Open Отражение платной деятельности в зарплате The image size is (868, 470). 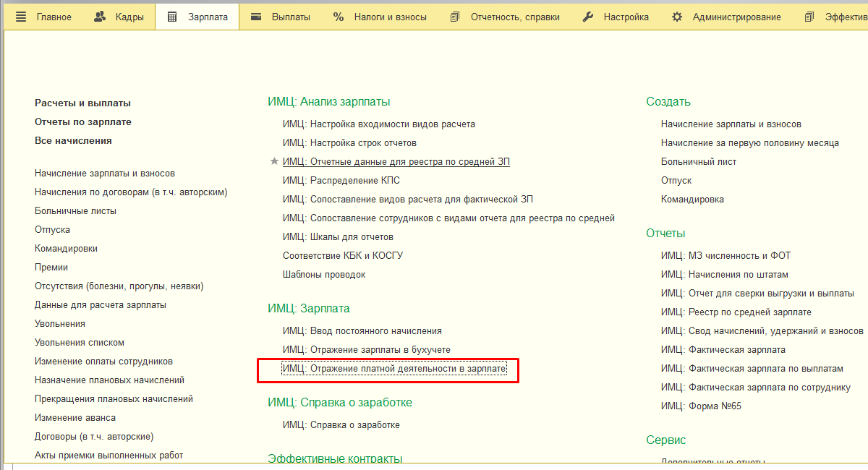[394, 369]
